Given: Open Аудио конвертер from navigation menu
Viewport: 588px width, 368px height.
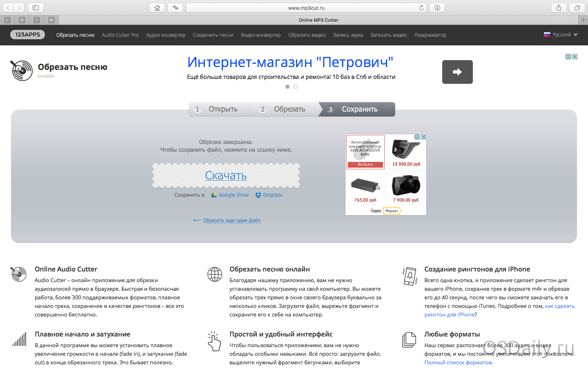Looking at the screenshot, I should [x=165, y=35].
